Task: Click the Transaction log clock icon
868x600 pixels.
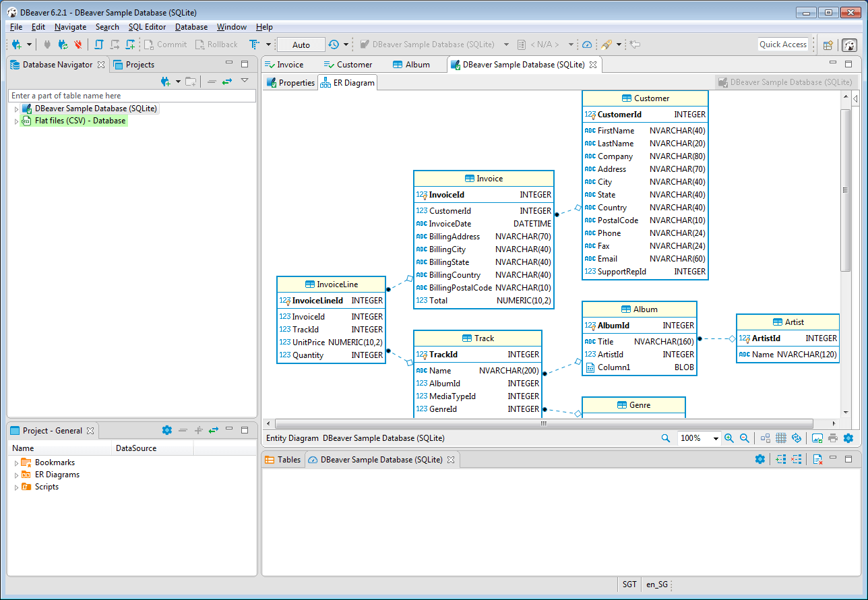Action: (x=334, y=44)
